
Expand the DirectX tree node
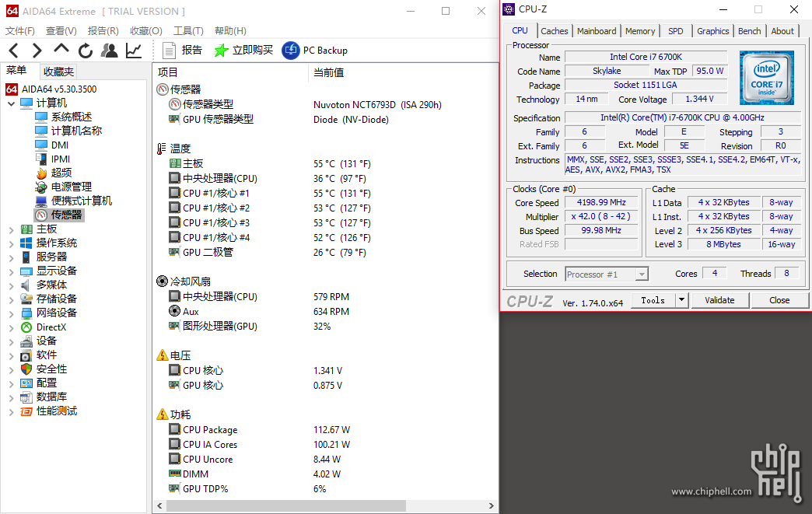coord(12,327)
